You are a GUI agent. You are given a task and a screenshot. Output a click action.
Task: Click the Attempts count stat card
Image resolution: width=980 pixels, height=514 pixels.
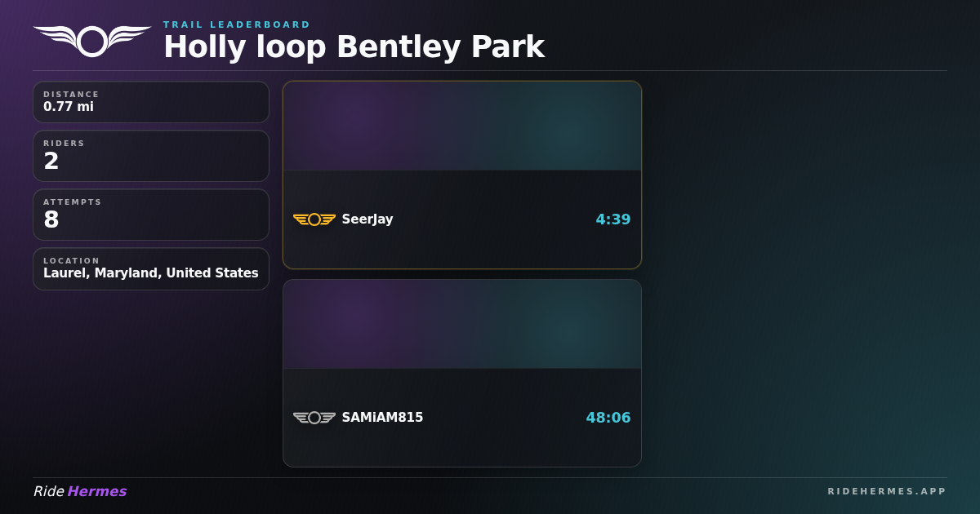[151, 215]
